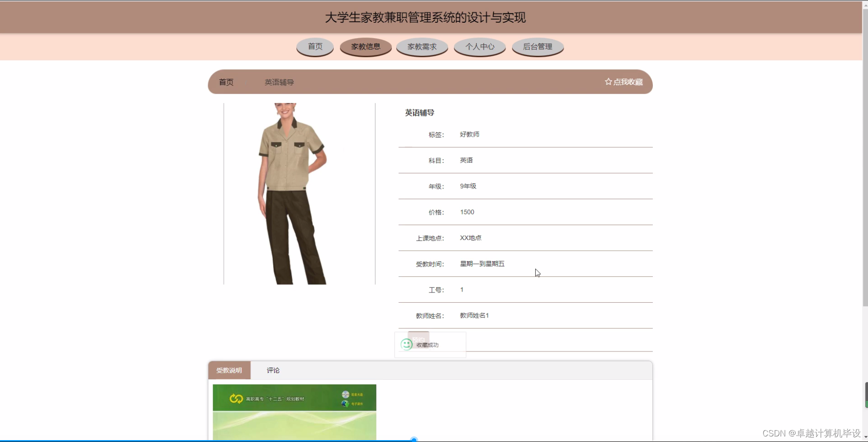Click the yellow loop logo on the textbook
The height and width of the screenshot is (442, 868).
point(235,398)
